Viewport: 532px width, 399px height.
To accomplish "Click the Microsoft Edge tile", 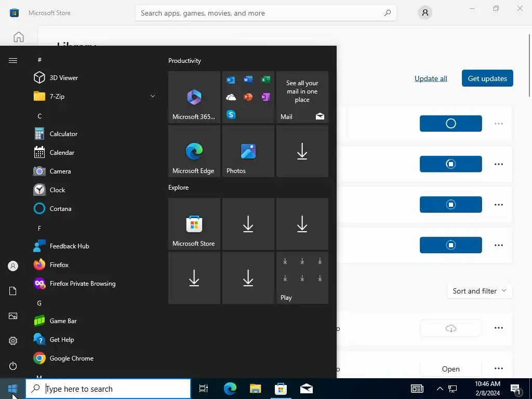I will [194, 151].
